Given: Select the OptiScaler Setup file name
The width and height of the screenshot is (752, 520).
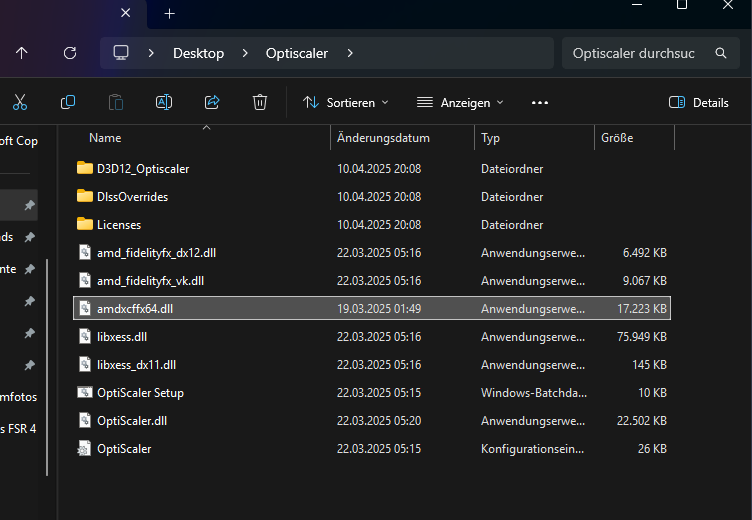Looking at the screenshot, I should tap(141, 393).
